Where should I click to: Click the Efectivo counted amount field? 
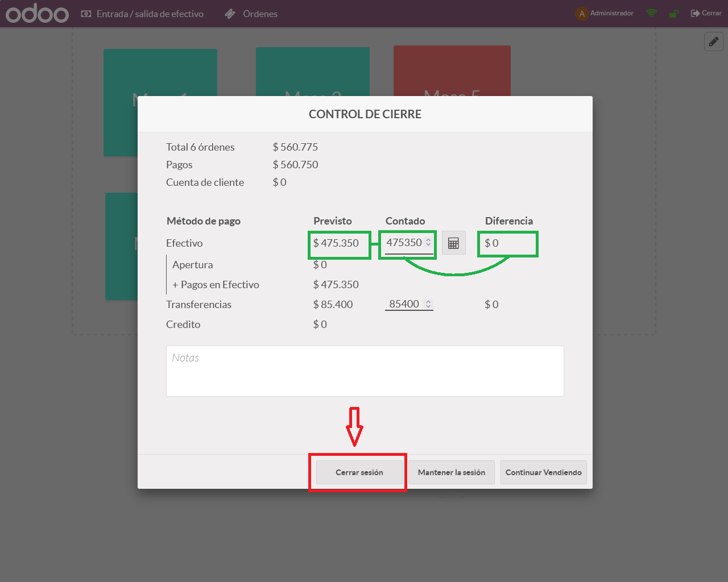[x=403, y=243]
